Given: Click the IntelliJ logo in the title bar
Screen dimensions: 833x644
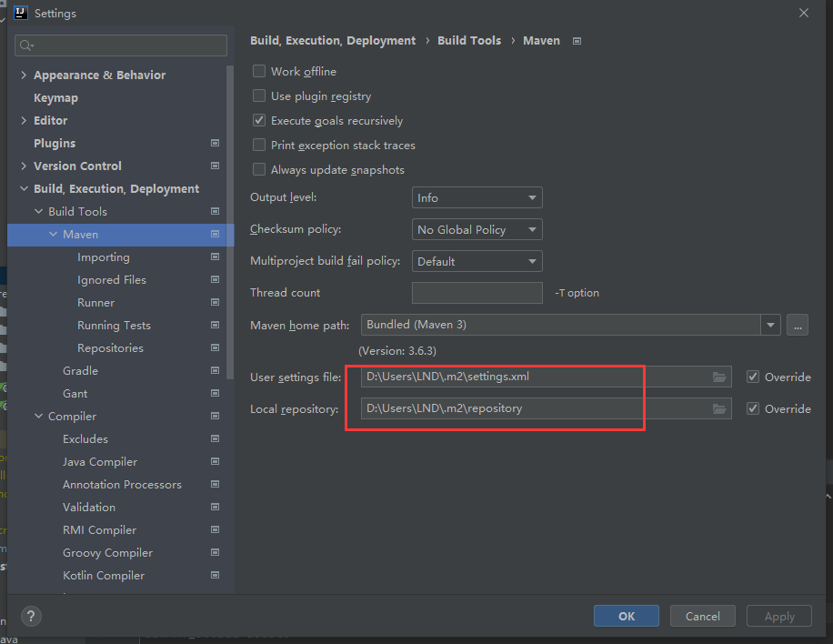Looking at the screenshot, I should (20, 13).
